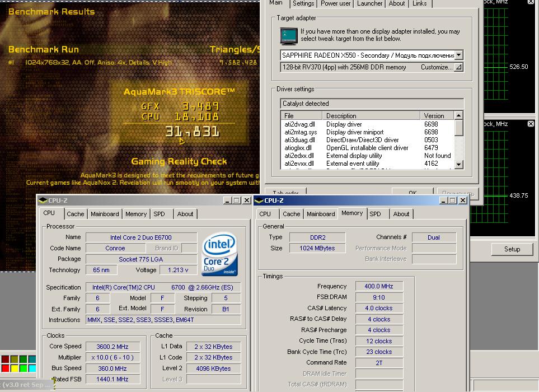The width and height of the screenshot is (539, 392).
Task: Pick the dark green palette swatch
Action: click(x=24, y=360)
